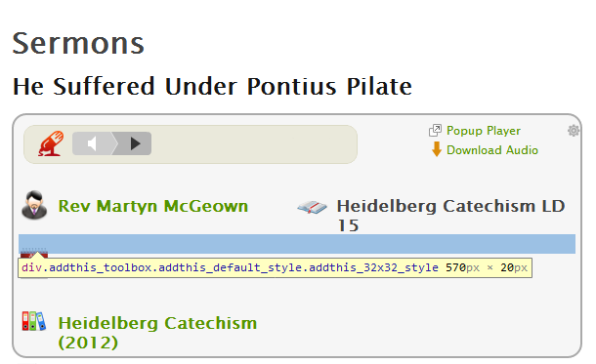Click the preacher avatar icon
596x364 pixels.
pos(34,205)
